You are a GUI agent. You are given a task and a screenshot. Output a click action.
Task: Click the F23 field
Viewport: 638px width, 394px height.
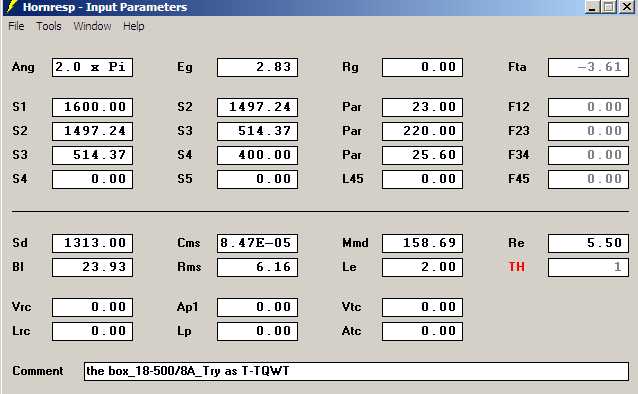588,131
